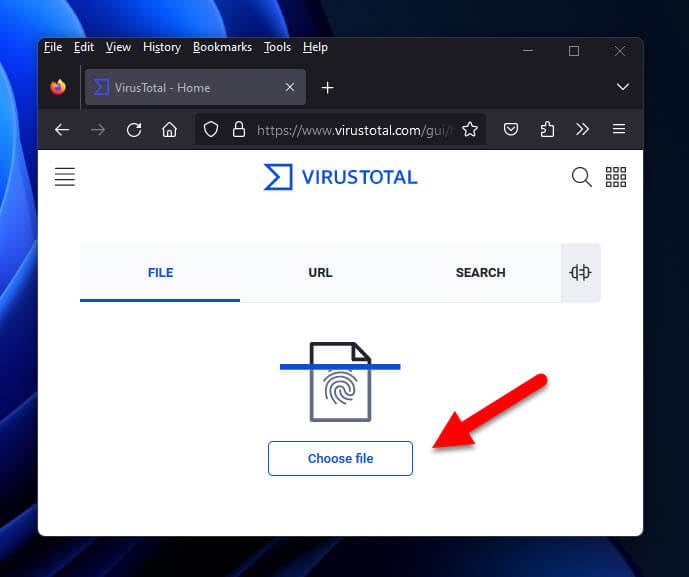Screen dimensions: 689x577
Task: Open the View menu
Action: point(118,47)
